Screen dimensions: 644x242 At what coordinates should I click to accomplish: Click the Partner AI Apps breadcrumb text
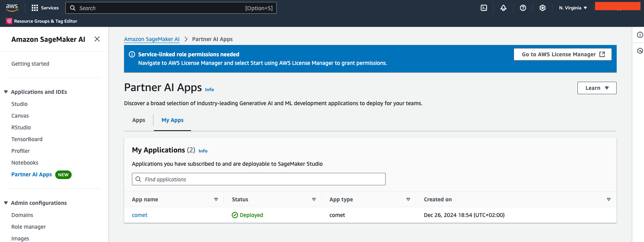click(x=212, y=39)
